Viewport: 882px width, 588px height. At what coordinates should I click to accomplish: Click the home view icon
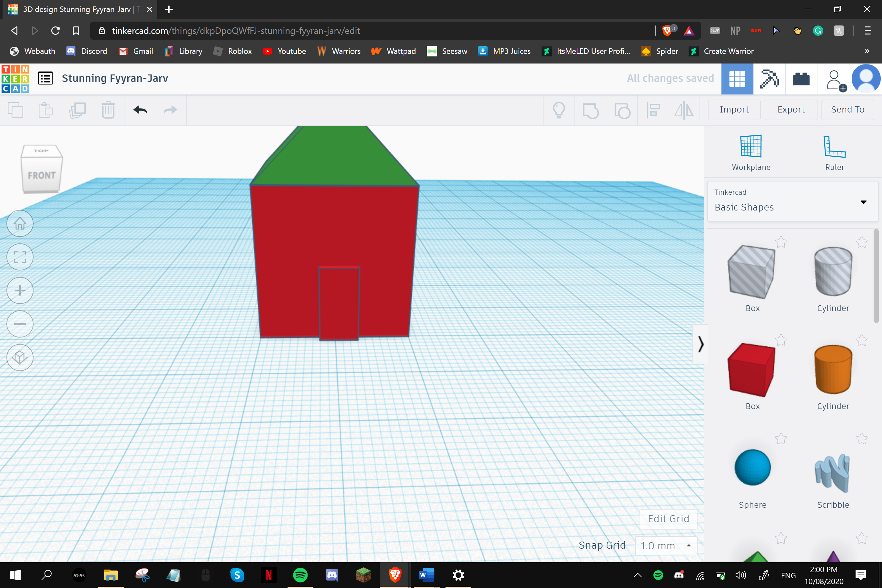click(19, 223)
